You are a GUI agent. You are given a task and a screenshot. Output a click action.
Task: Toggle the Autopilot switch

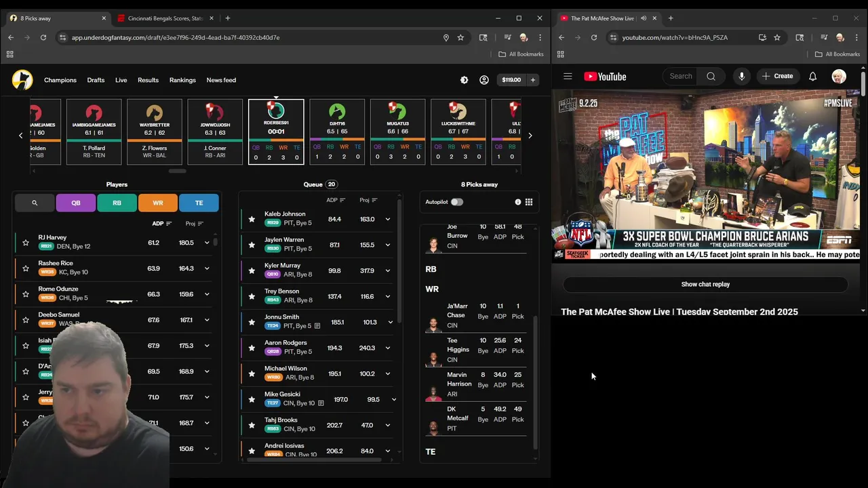point(457,202)
